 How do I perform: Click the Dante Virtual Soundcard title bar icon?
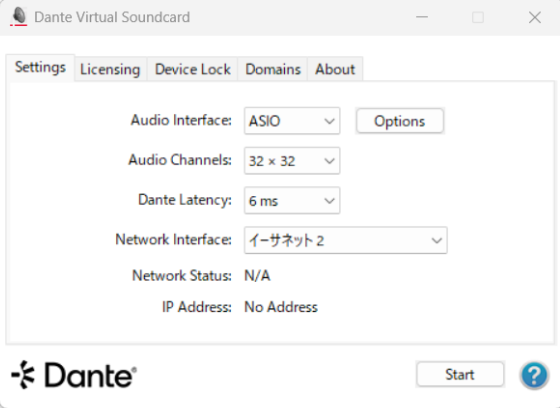(x=19, y=17)
